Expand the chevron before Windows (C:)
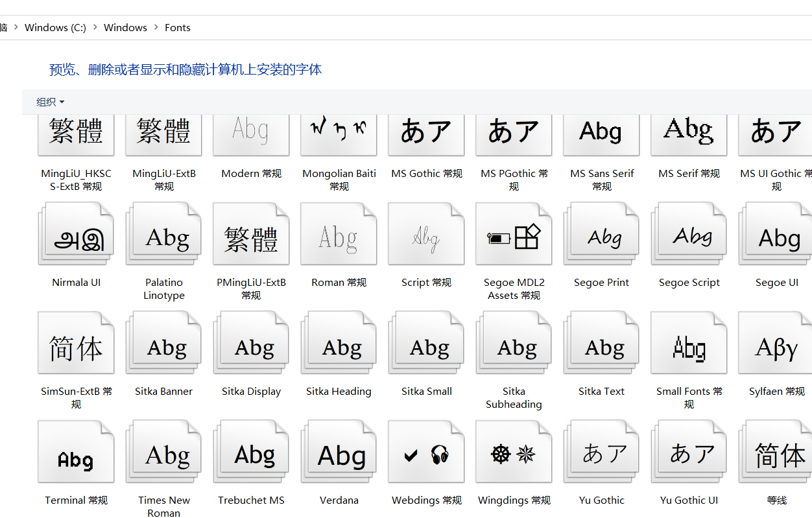This screenshot has height=518, width=812. (16, 27)
